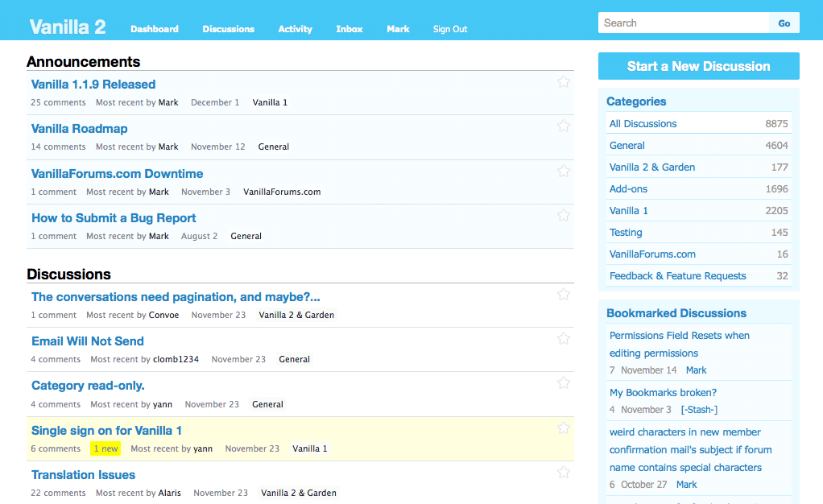
Task: Click VanillaForums.com tag on Downtime row
Action: pos(282,192)
